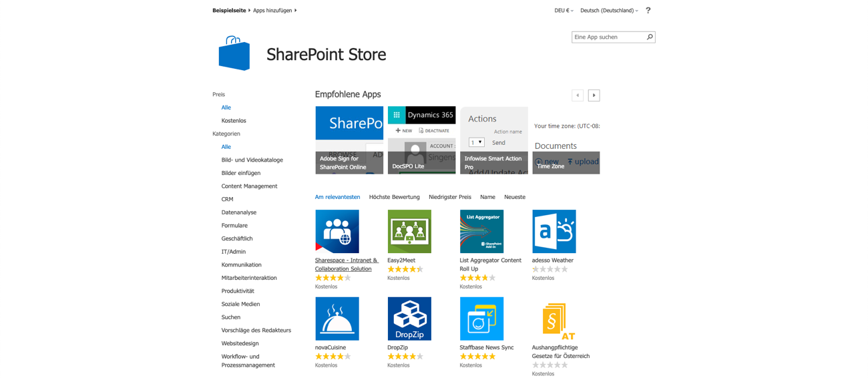Screen dimensions: 868x378
Task: Open the novaCuisine app icon
Action: point(337,319)
